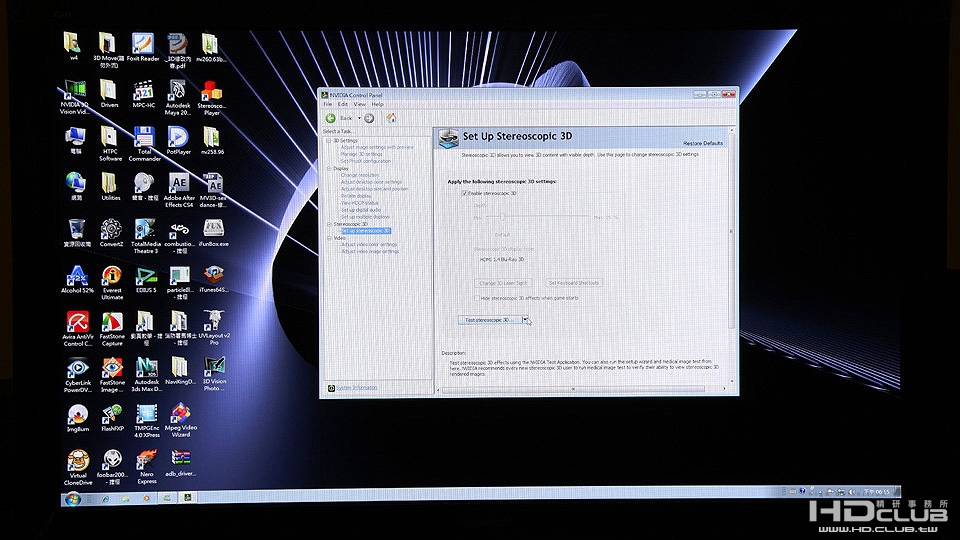The height and width of the screenshot is (540, 960).
Task: Open the File menu
Action: 328,104
